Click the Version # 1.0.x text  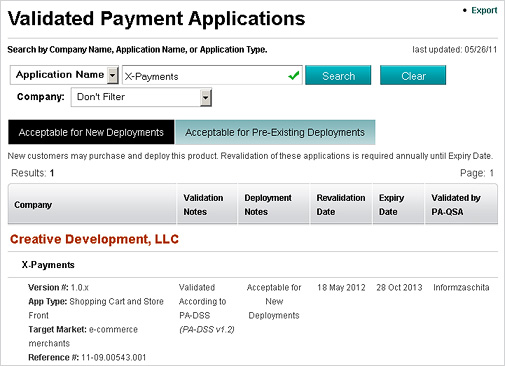click(x=58, y=288)
